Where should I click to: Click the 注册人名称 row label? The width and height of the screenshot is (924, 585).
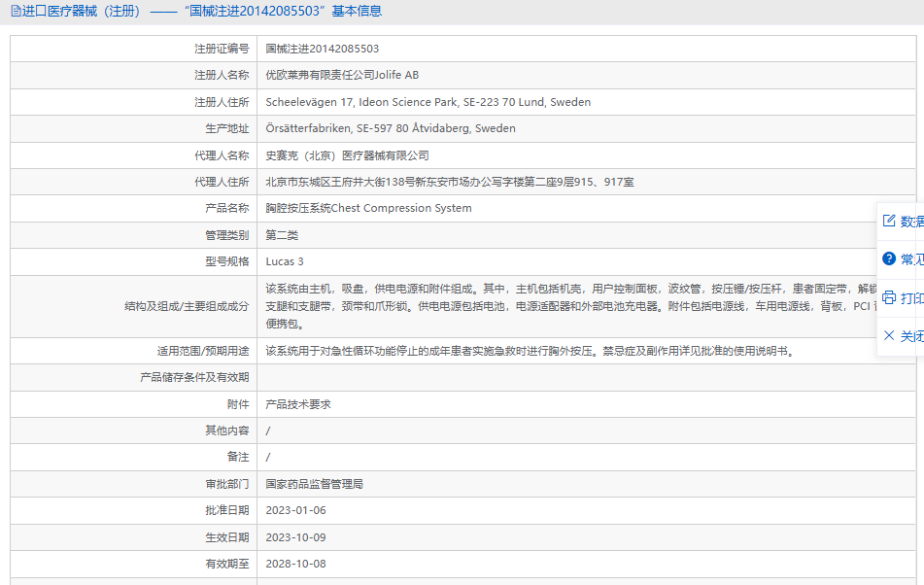click(222, 76)
